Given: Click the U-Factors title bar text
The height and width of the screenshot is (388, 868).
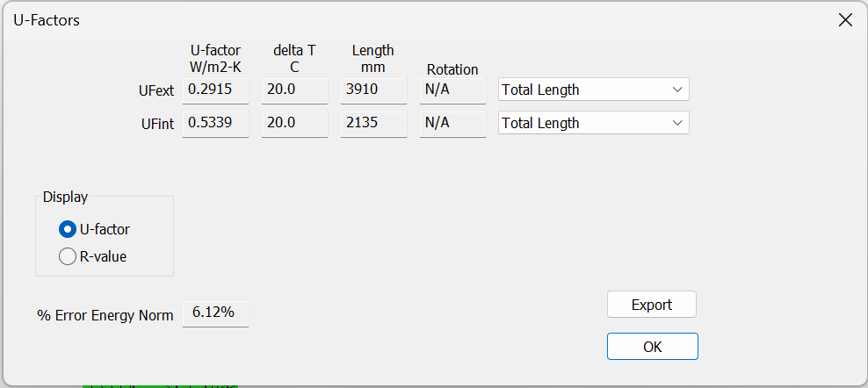Looking at the screenshot, I should (46, 20).
